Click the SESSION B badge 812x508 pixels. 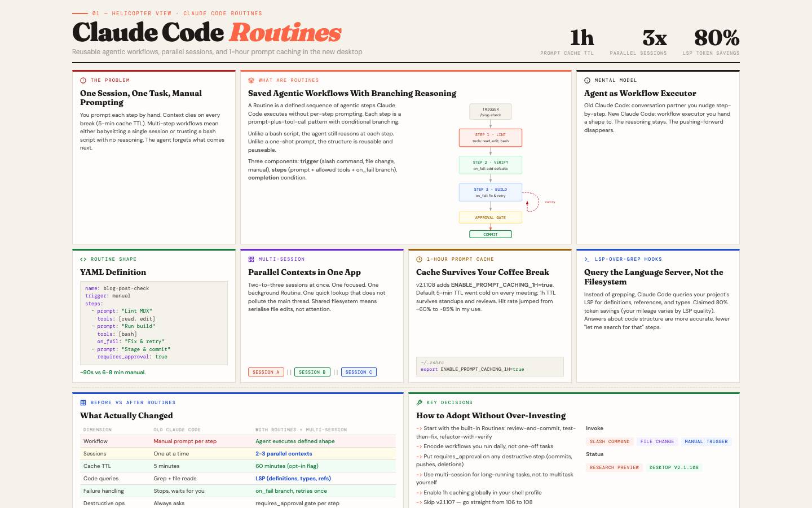pyautogui.click(x=312, y=372)
